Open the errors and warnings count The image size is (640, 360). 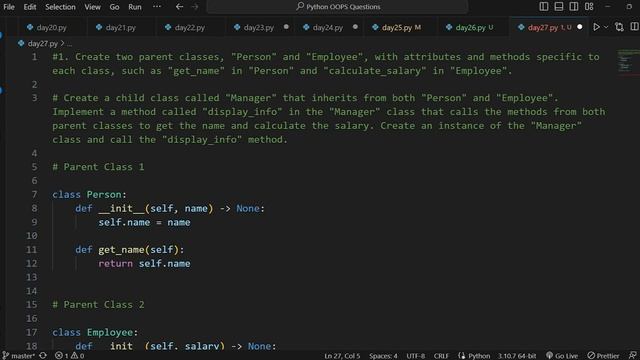point(69,356)
